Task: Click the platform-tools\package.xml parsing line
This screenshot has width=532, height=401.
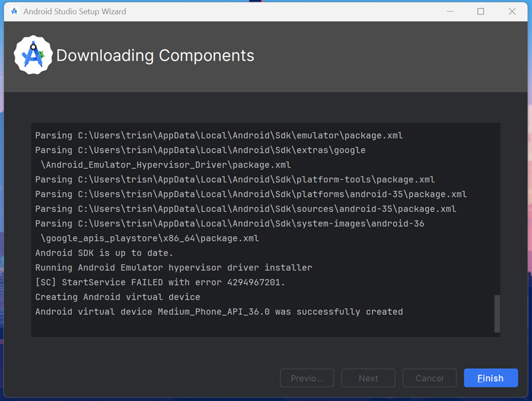Action: coord(235,180)
